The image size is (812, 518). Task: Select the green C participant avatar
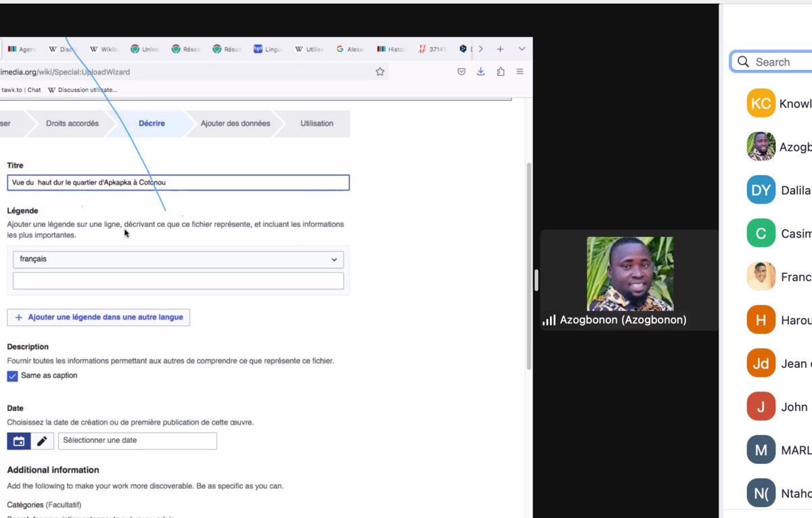(761, 233)
